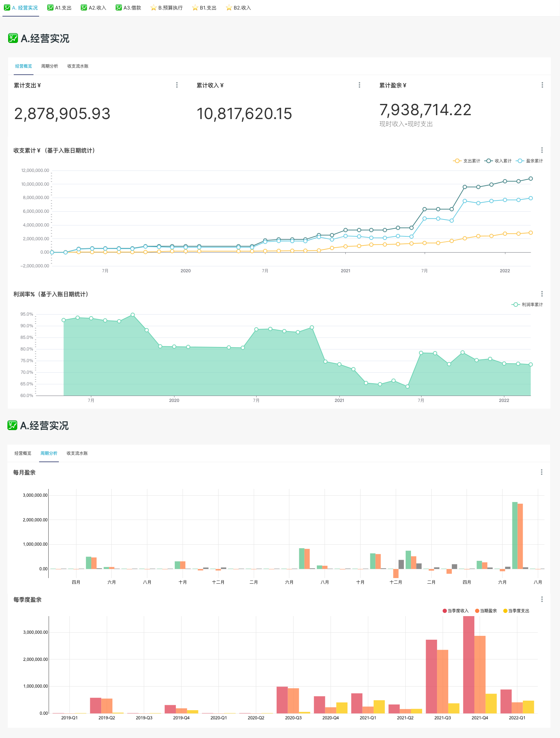
Task: Open the A3.借款 tab
Action: [x=128, y=8]
